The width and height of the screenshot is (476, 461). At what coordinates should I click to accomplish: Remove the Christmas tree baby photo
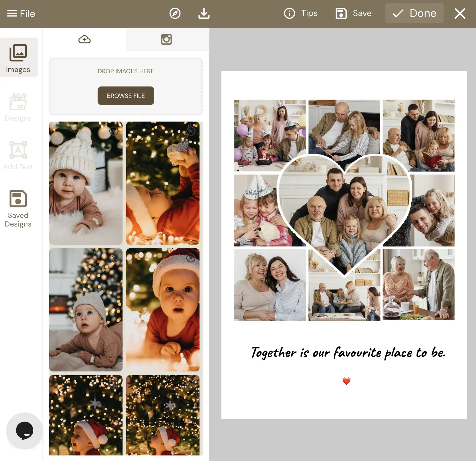(114, 258)
